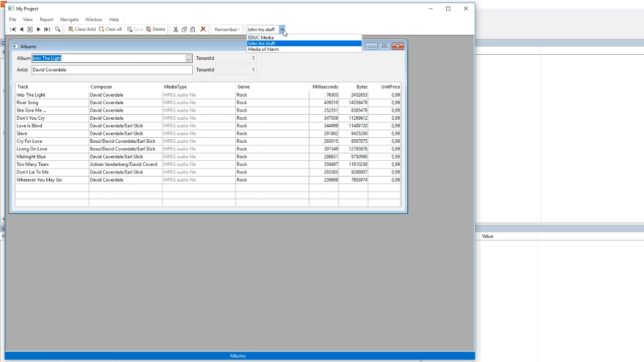The width and height of the screenshot is (644, 362).
Task: Click the magnifier search icon
Action: [x=57, y=30]
